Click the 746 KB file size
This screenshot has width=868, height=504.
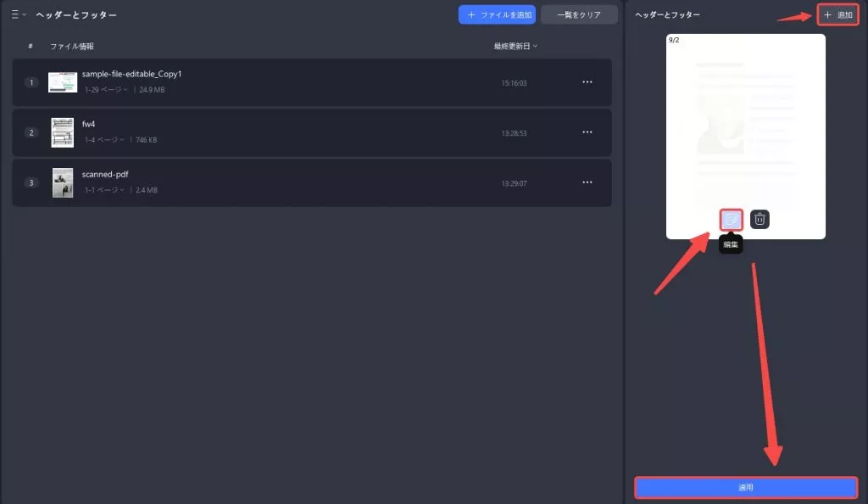click(x=146, y=139)
